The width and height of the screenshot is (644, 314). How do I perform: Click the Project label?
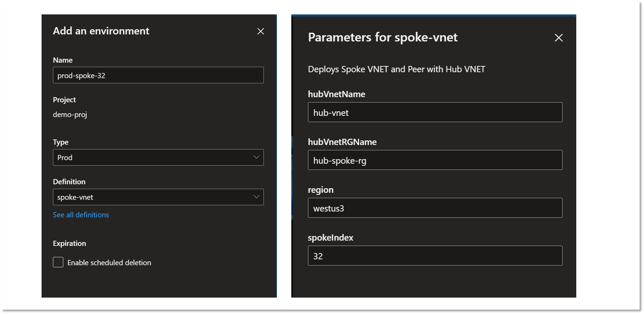point(64,100)
